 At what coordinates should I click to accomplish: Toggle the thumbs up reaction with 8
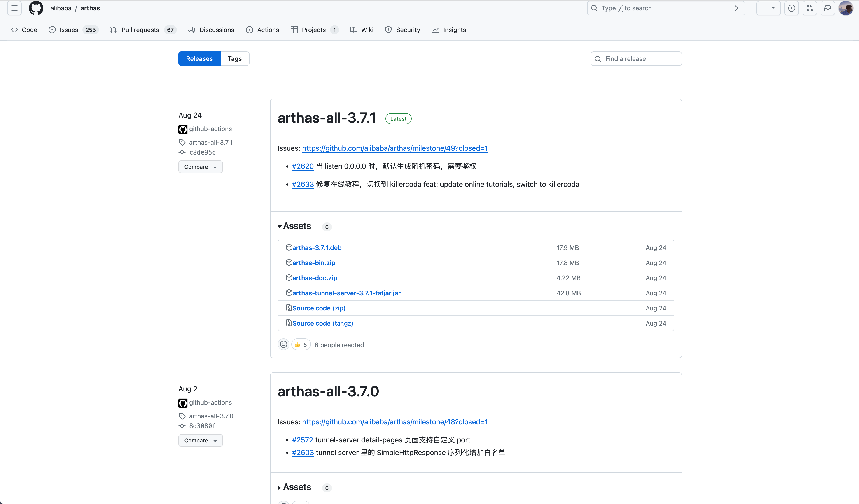[301, 345]
